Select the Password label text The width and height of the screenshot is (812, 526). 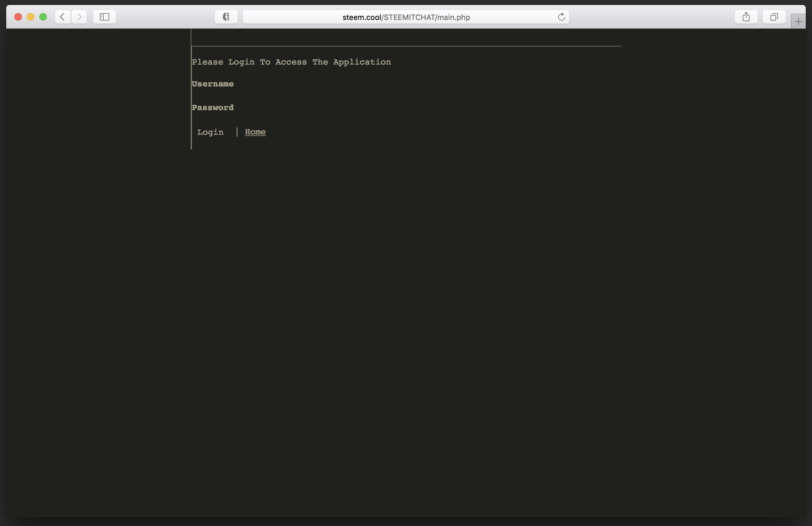coord(213,107)
